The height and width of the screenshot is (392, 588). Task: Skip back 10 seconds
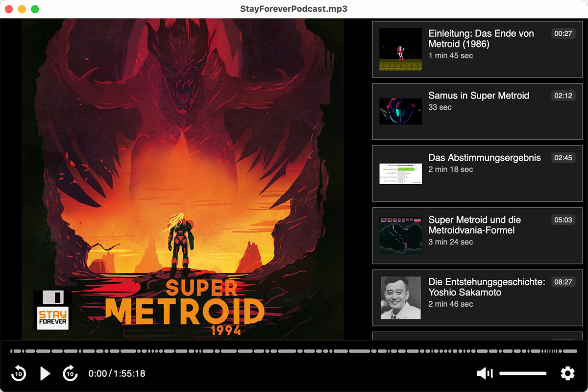pos(19,373)
